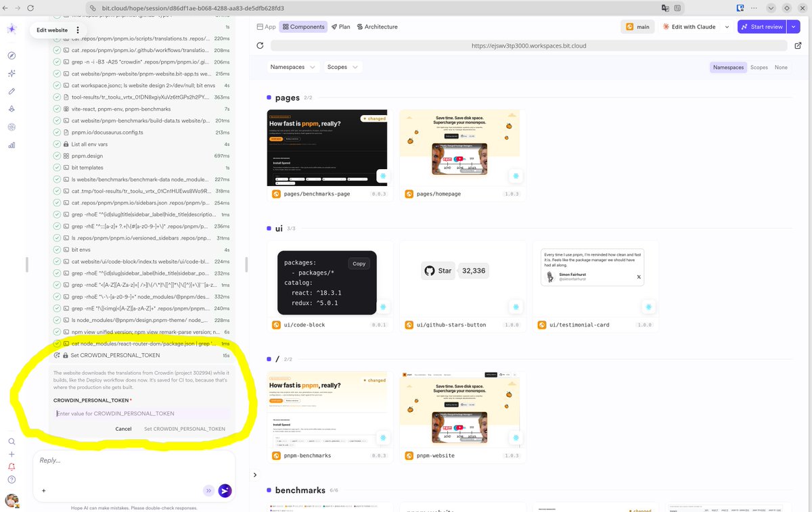Open the circular settings wheel sidebar icon
Image resolution: width=812 pixels, height=512 pixels.
pyautogui.click(x=12, y=126)
